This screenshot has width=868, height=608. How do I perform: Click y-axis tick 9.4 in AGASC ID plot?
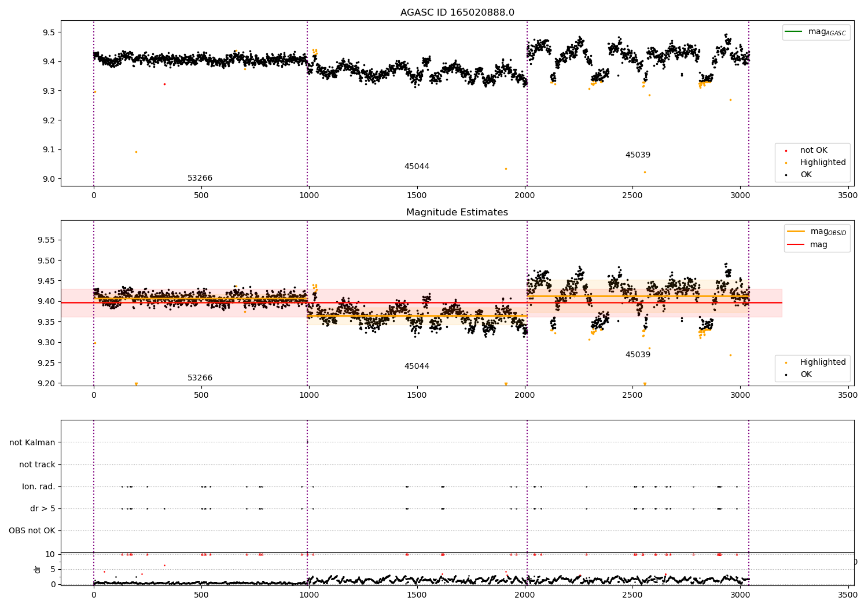pos(49,62)
